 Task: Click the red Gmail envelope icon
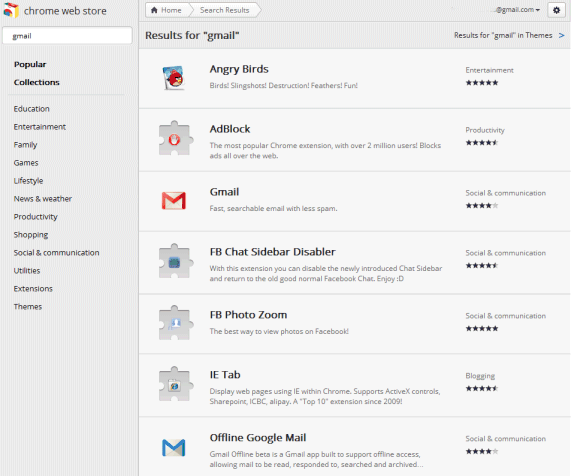pos(174,201)
